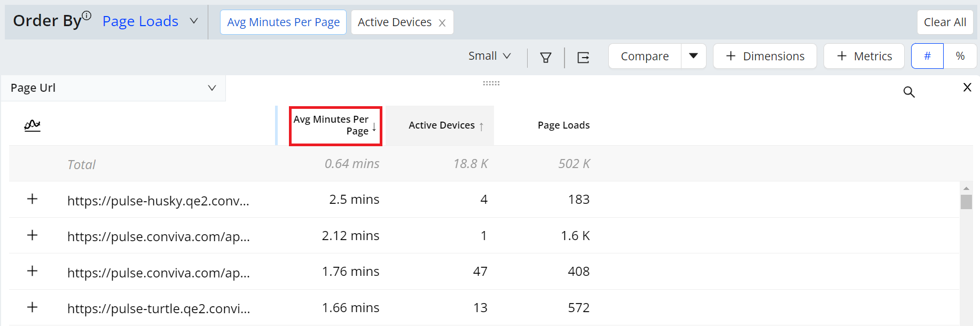Switch values to number (#) mode
Screen dimensions: 980x326
[927, 56]
